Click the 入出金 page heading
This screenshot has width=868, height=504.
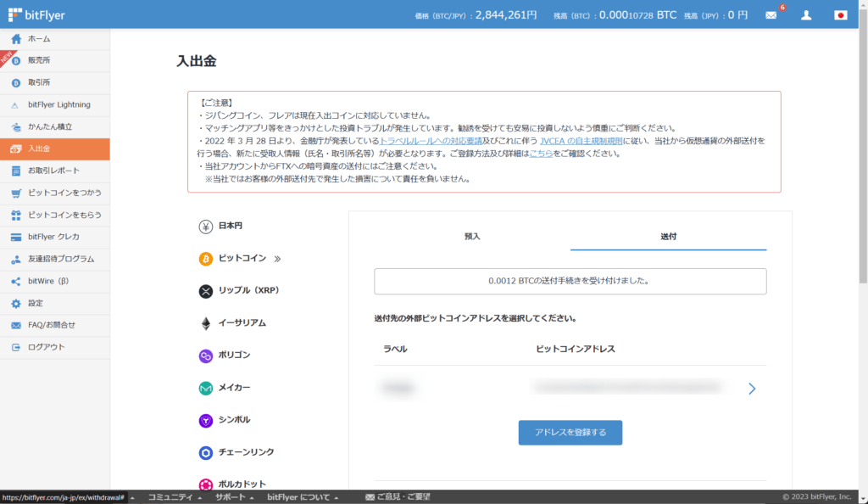point(196,61)
